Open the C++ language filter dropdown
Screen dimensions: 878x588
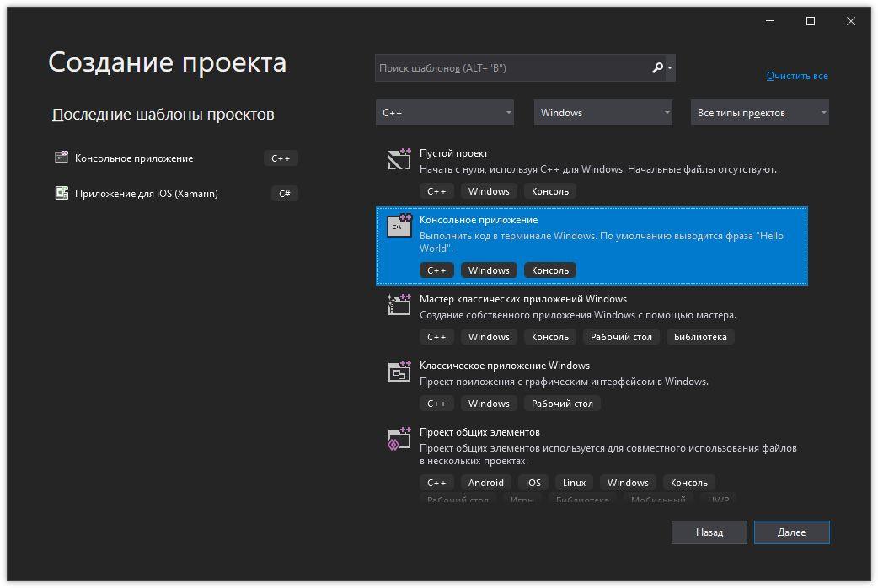[444, 113]
